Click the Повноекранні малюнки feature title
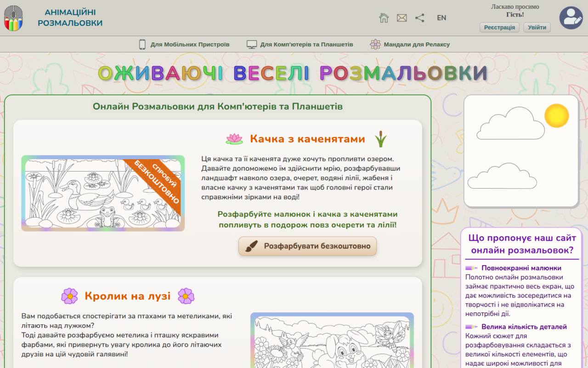This screenshot has width=588, height=368. tap(521, 268)
